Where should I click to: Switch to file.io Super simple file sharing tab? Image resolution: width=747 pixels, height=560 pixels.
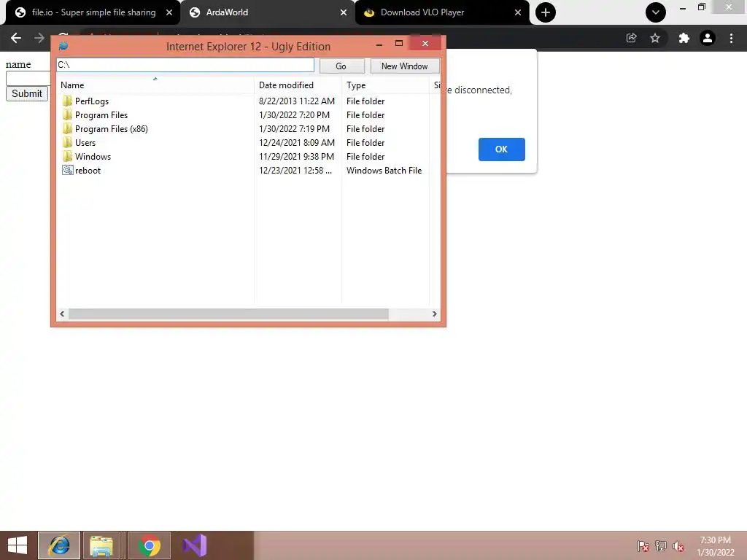[x=93, y=12]
